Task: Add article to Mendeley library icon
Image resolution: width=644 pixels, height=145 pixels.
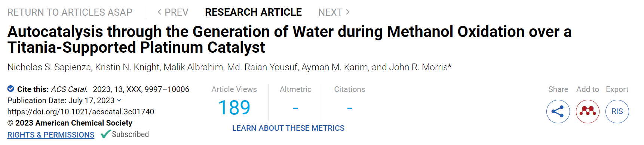Action: 588,111
